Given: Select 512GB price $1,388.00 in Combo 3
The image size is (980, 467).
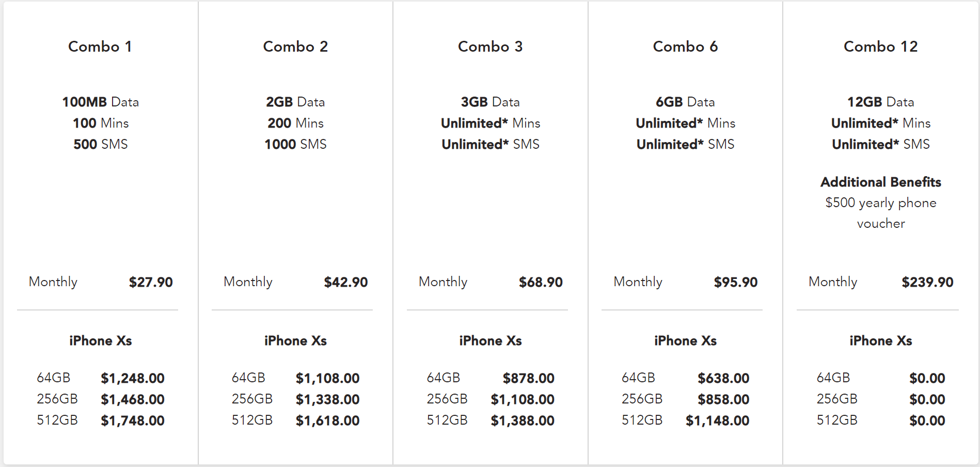Looking at the screenshot, I should [x=523, y=421].
